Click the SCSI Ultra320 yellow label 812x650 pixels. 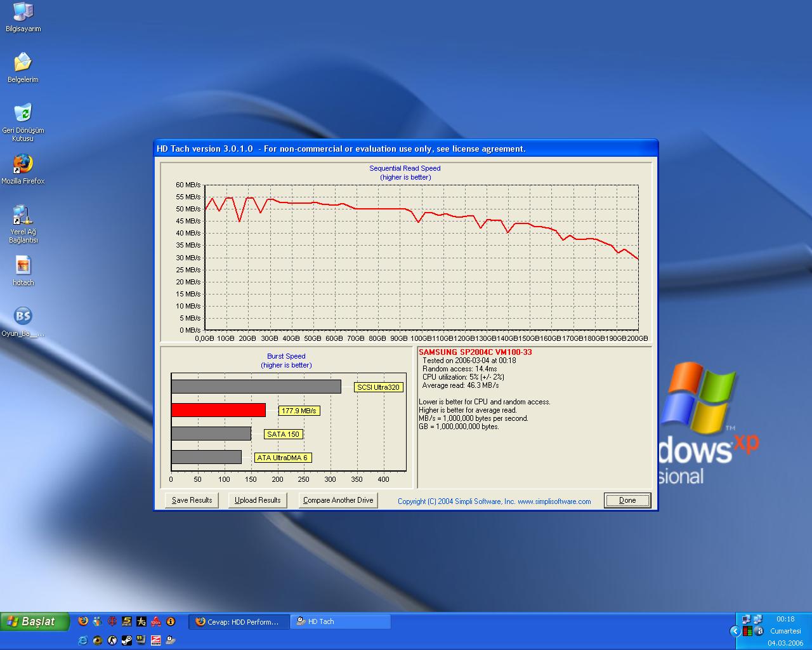378,387
